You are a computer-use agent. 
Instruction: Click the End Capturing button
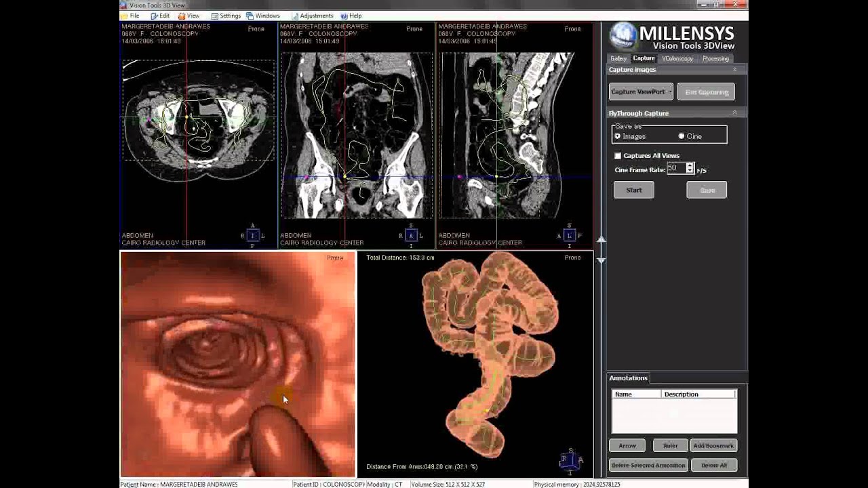(x=707, y=91)
